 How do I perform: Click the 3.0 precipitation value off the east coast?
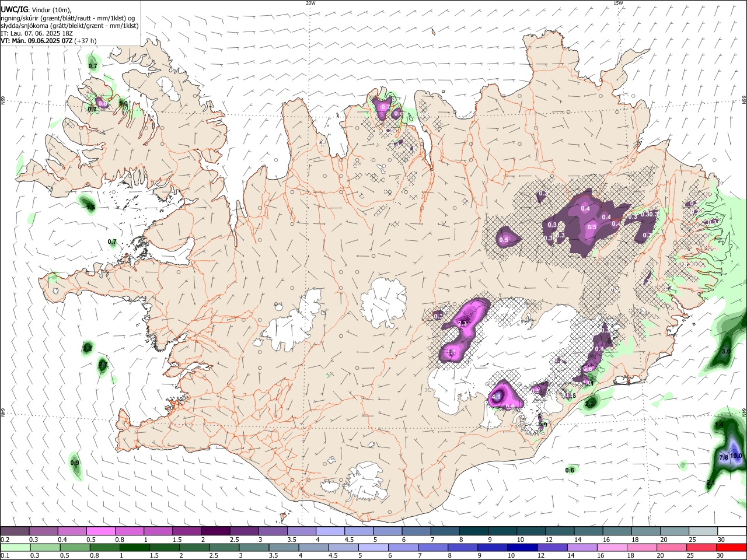(x=726, y=352)
